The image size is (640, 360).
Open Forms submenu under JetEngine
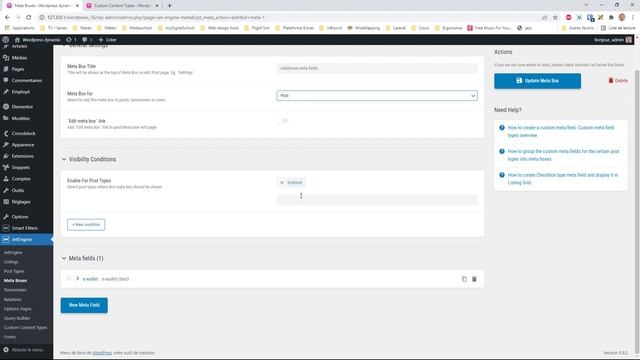pos(10,337)
